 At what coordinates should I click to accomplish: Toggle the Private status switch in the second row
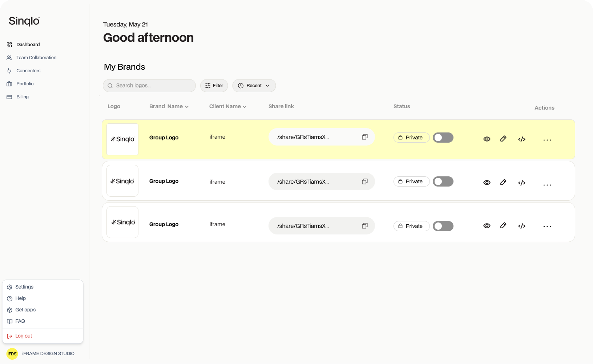443,181
